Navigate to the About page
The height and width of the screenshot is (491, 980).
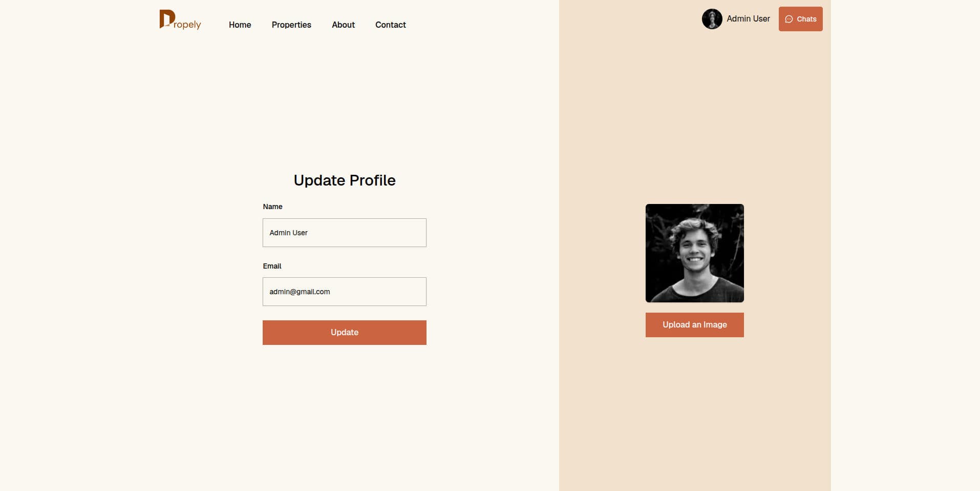pos(343,25)
